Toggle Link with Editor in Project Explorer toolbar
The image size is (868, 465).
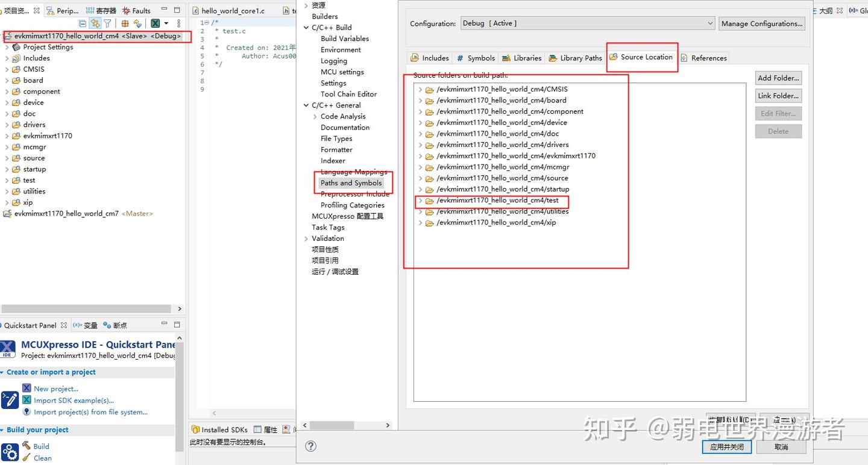[96, 23]
